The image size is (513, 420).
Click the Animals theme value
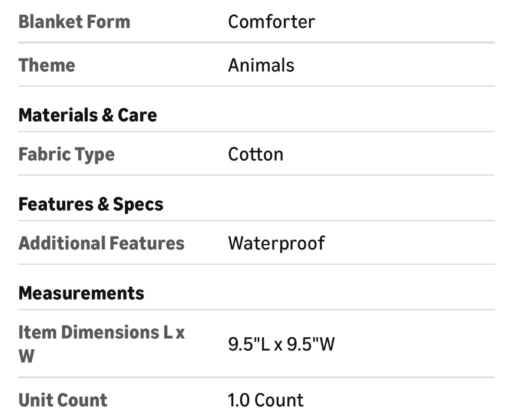(261, 65)
